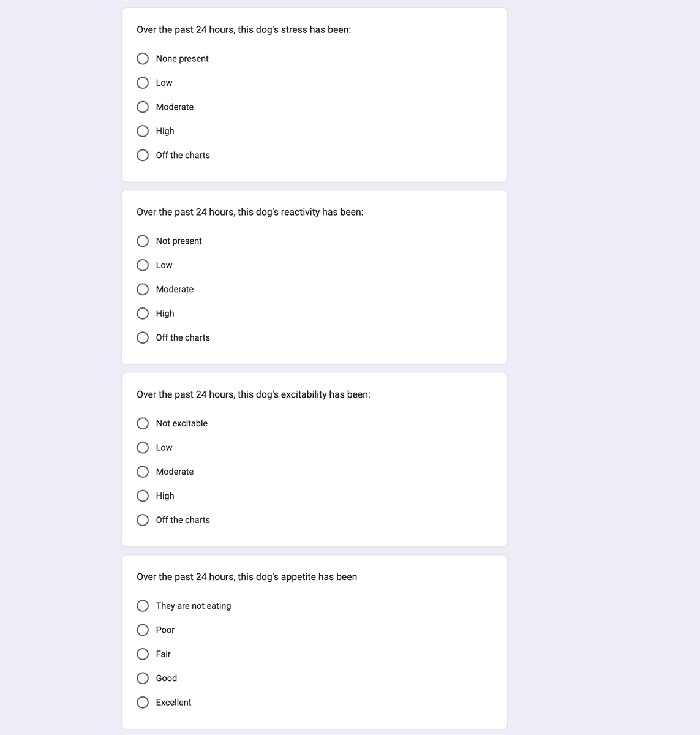This screenshot has height=735, width=700.
Task: Pick 'Off the charts' for excitability
Action: click(143, 520)
